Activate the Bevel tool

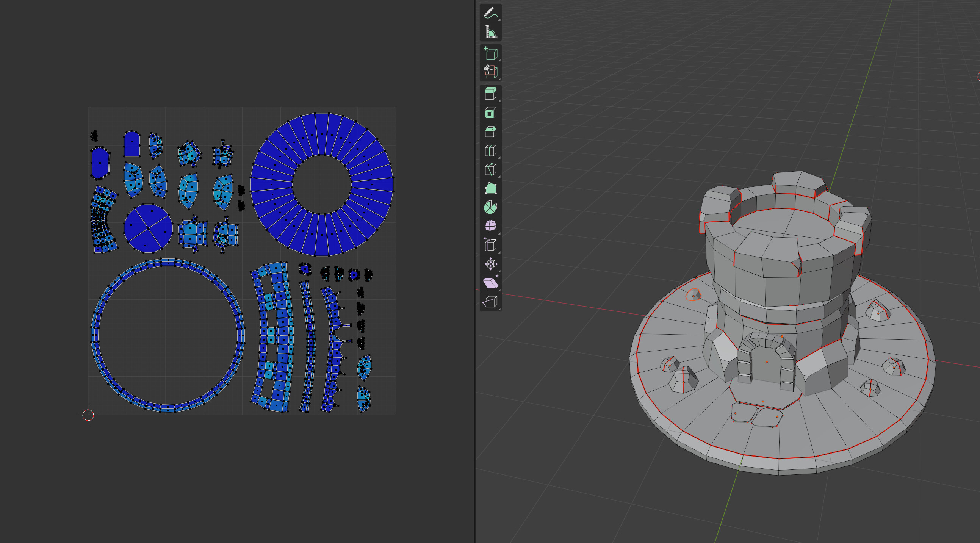pos(490,132)
